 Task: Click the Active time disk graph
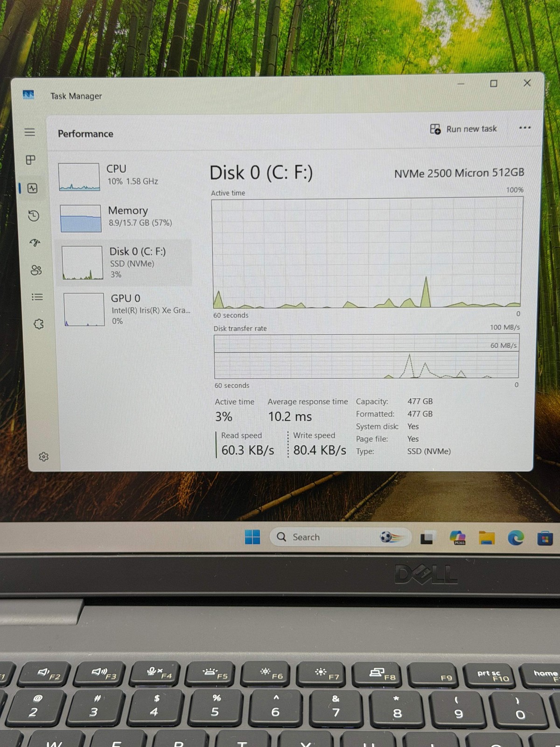(x=367, y=253)
